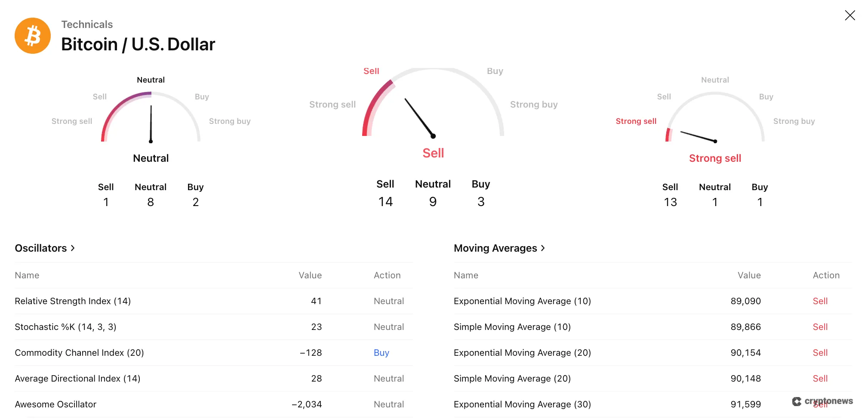Switch to the Moving Averages table header
868x419 pixels.
click(x=466, y=275)
